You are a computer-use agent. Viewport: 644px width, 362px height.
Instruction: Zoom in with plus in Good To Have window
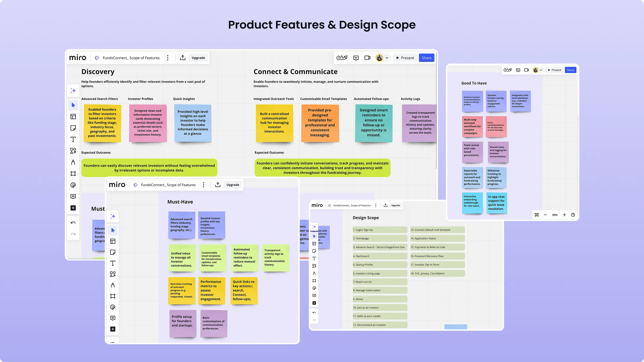pyautogui.click(x=564, y=215)
